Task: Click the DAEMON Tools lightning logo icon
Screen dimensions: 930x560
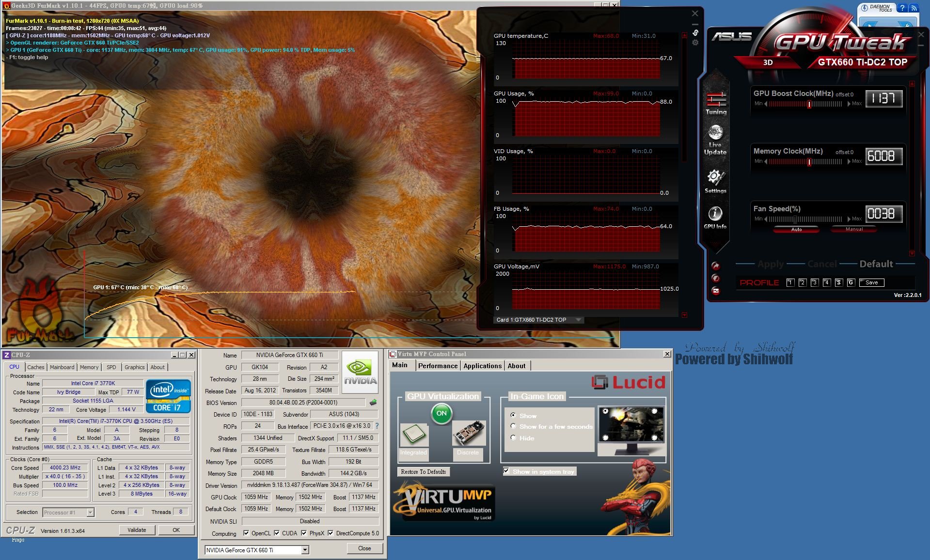Action: coord(865,8)
